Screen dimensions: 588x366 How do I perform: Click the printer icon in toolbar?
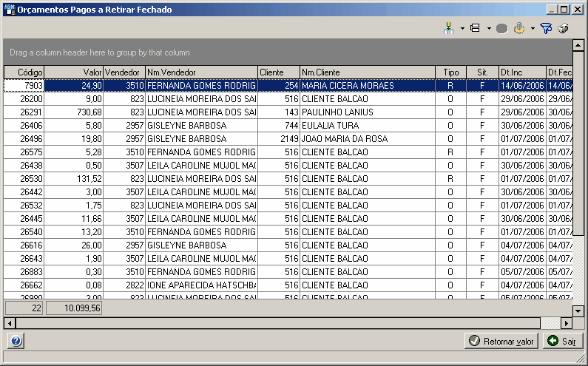[x=564, y=28]
